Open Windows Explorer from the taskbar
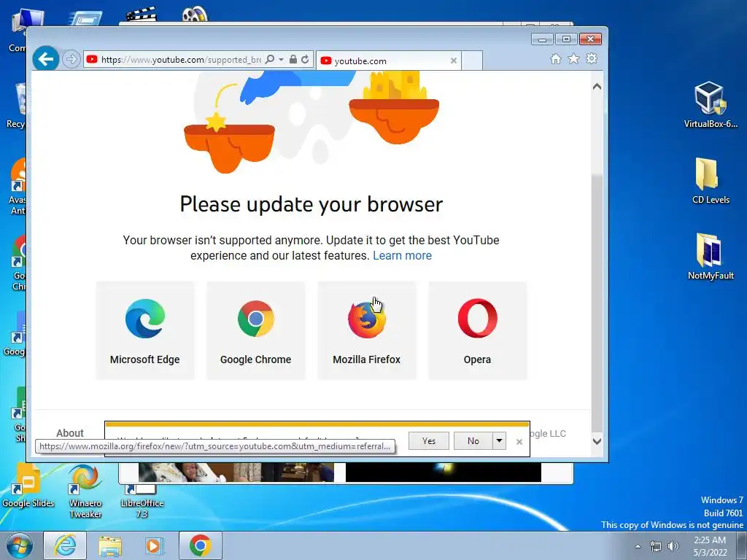This screenshot has height=560, width=747. click(110, 546)
